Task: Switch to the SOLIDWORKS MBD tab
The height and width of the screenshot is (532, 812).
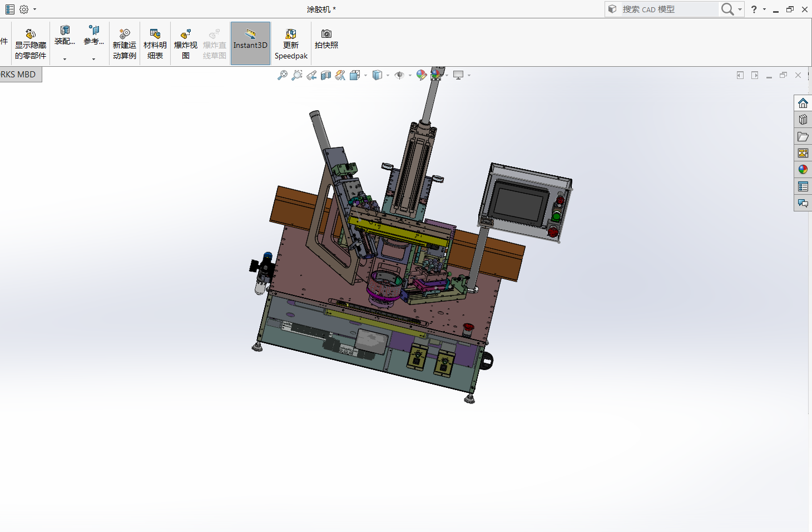Action: click(x=21, y=75)
